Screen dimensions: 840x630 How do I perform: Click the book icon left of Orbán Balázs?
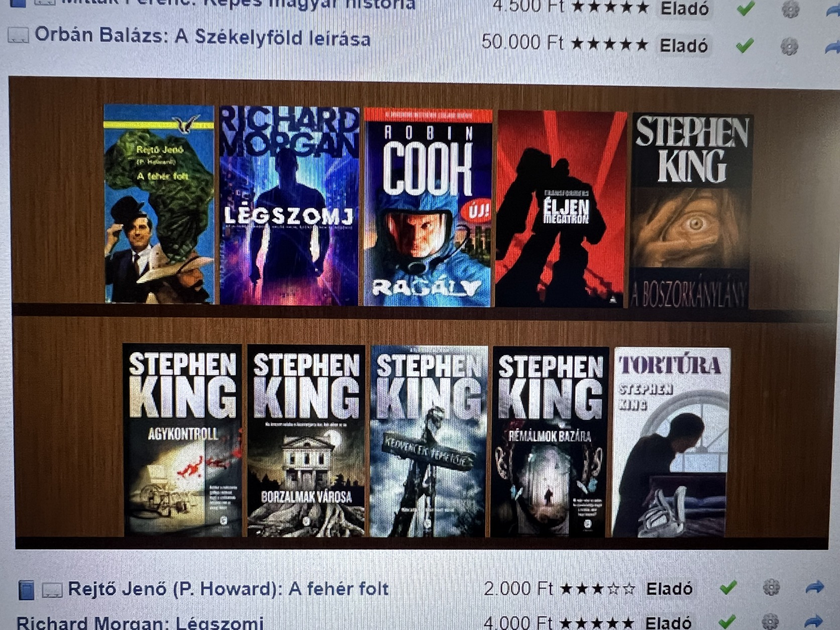(18, 36)
